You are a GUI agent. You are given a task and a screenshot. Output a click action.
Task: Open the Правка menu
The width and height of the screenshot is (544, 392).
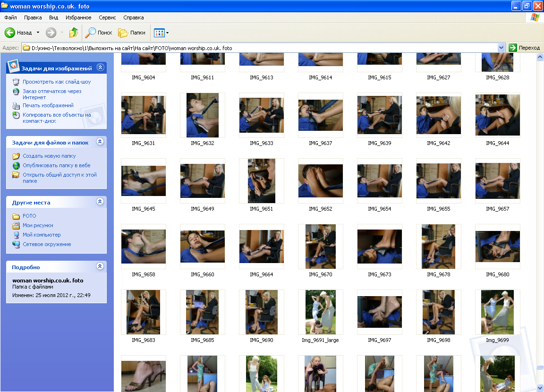coord(33,17)
